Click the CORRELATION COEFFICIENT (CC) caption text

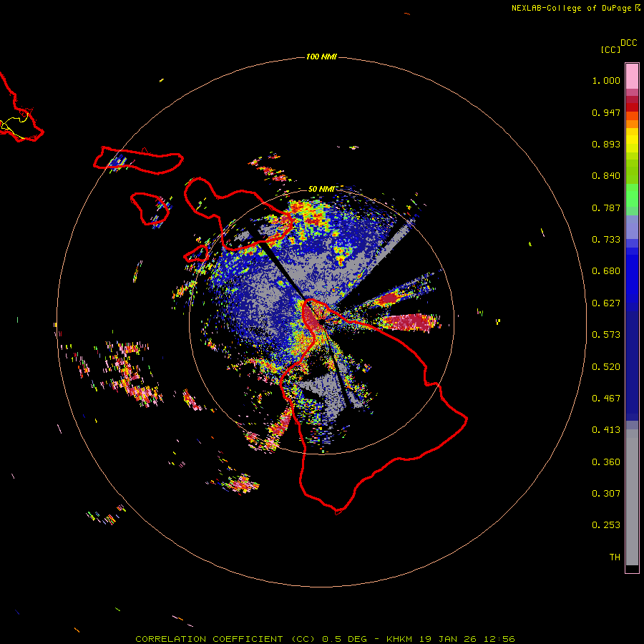(x=225, y=639)
